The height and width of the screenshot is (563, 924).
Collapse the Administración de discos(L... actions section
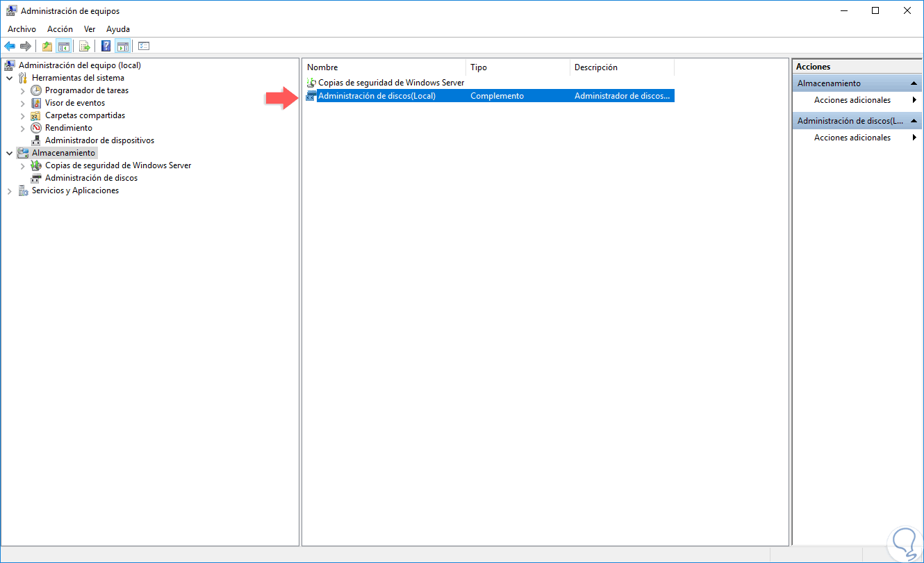click(x=915, y=121)
